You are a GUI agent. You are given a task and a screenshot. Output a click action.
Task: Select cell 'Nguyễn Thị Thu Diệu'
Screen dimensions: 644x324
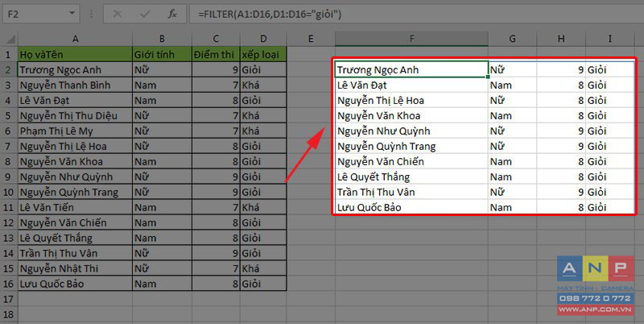[x=75, y=115]
